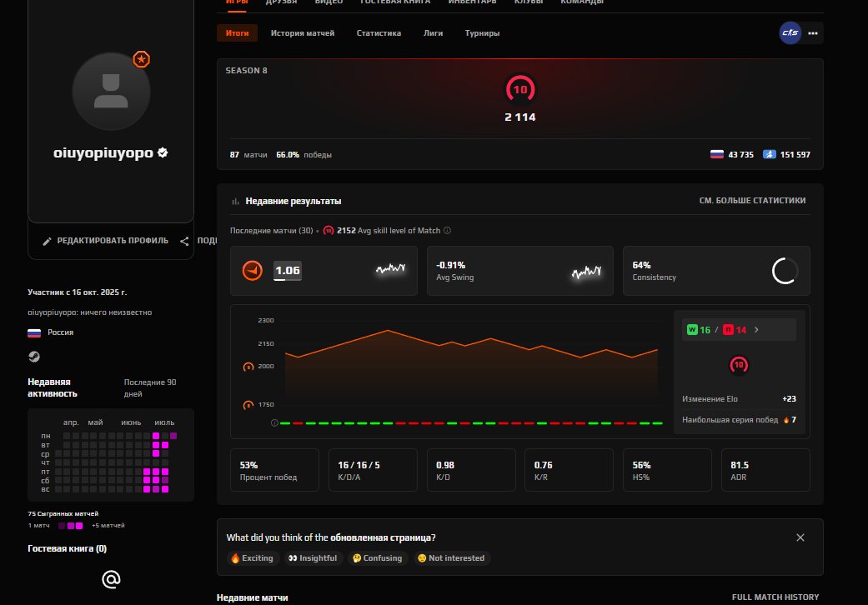Click the red П losses badge

(x=728, y=330)
